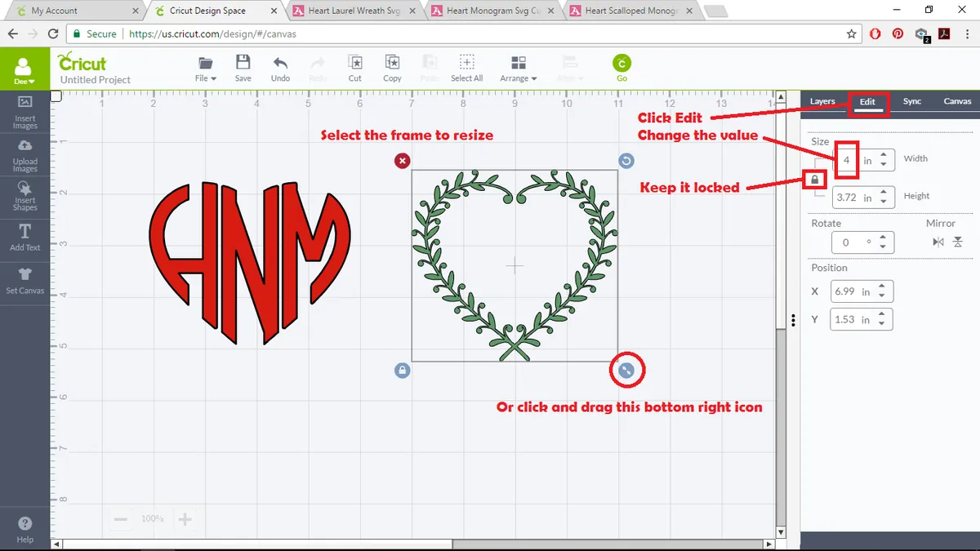This screenshot has height=551, width=980.
Task: Open the Arrange dropdown
Action: (519, 69)
